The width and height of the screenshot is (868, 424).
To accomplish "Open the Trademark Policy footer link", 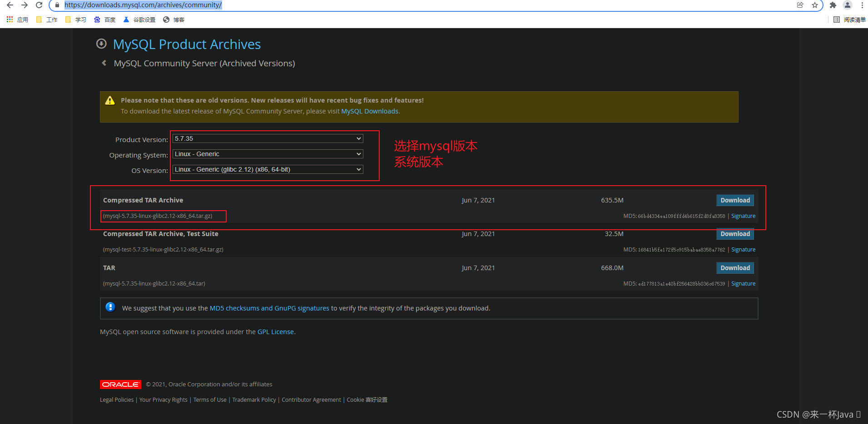I will tap(254, 400).
